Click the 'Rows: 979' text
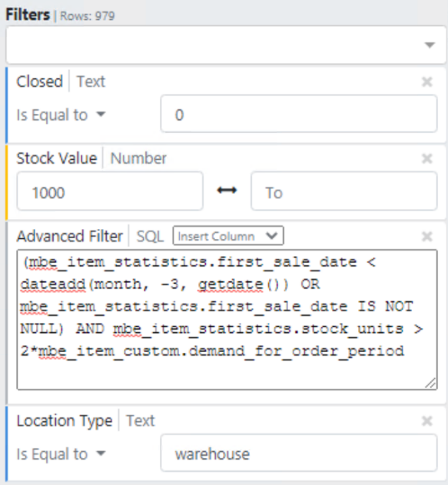 coord(87,16)
